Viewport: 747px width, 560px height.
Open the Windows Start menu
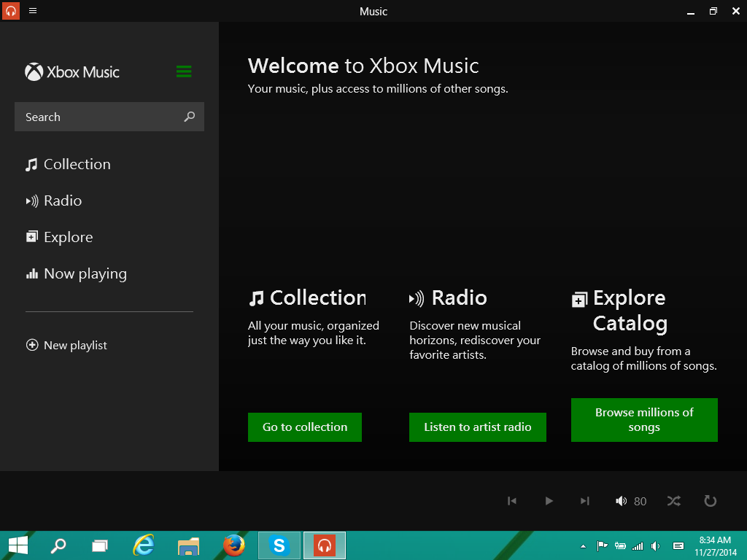click(18, 545)
